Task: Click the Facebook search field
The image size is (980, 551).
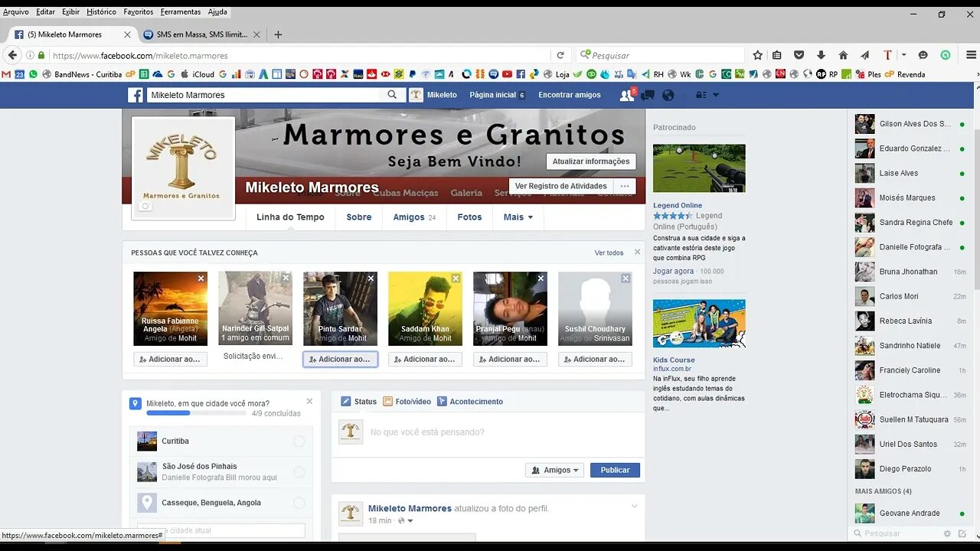Action: (x=265, y=95)
